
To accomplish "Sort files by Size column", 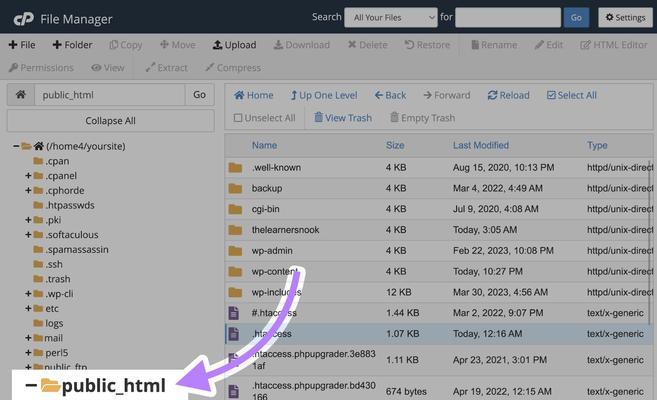I will pos(395,145).
